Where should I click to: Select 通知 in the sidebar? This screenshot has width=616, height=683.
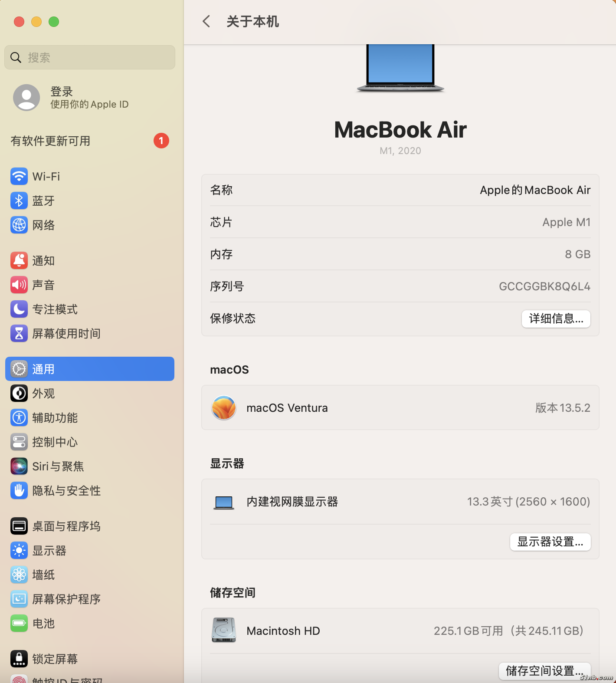tap(43, 261)
